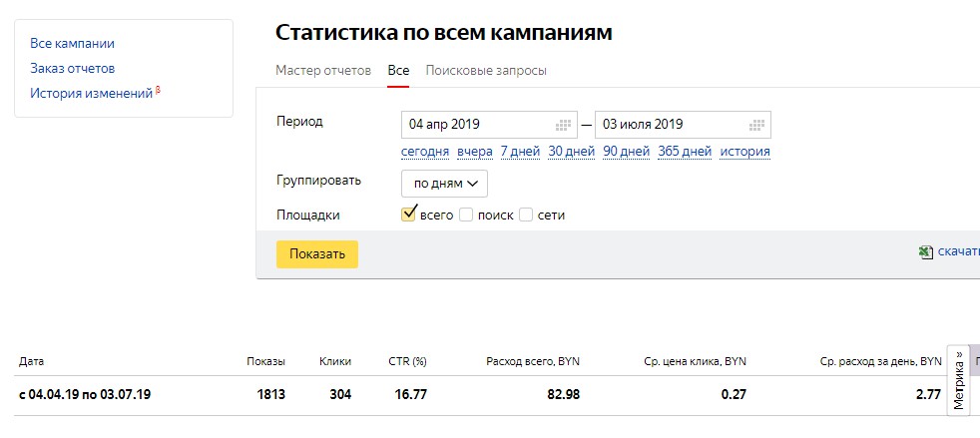
Task: Open 'История изменений' sidebar link
Action: click(91, 94)
